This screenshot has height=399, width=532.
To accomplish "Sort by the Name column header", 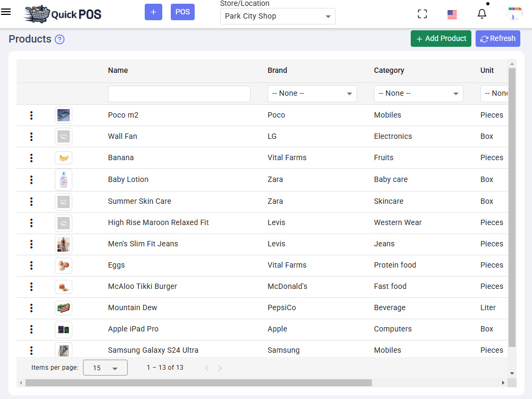I will pos(118,70).
